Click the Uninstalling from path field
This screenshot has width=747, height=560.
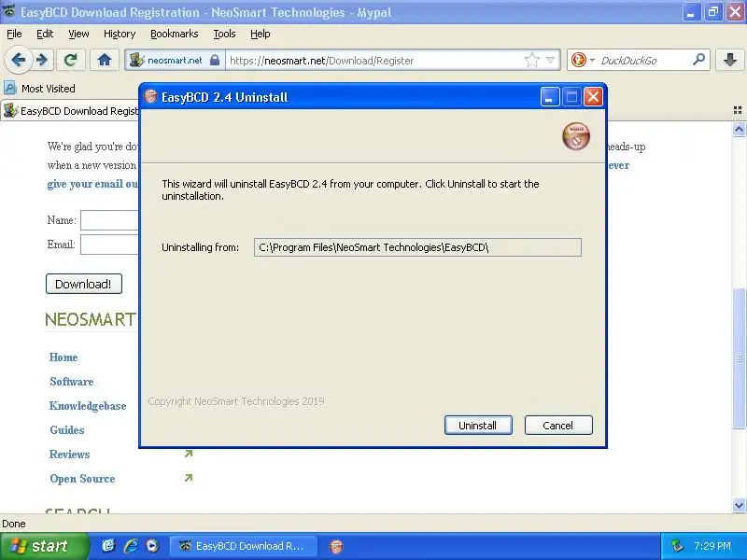click(417, 247)
